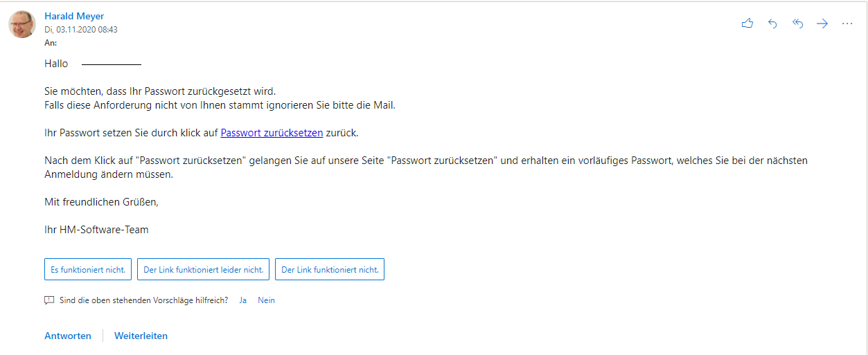Click the Weiterleiten link at bottom
868x355 pixels.
[x=141, y=336]
